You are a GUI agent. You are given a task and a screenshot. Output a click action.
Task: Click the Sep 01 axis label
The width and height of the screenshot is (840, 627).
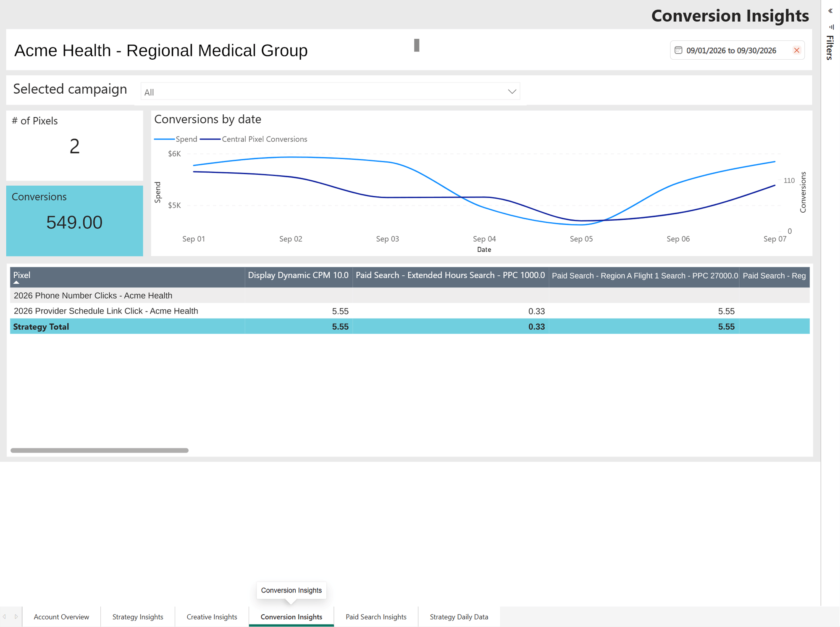[194, 239]
